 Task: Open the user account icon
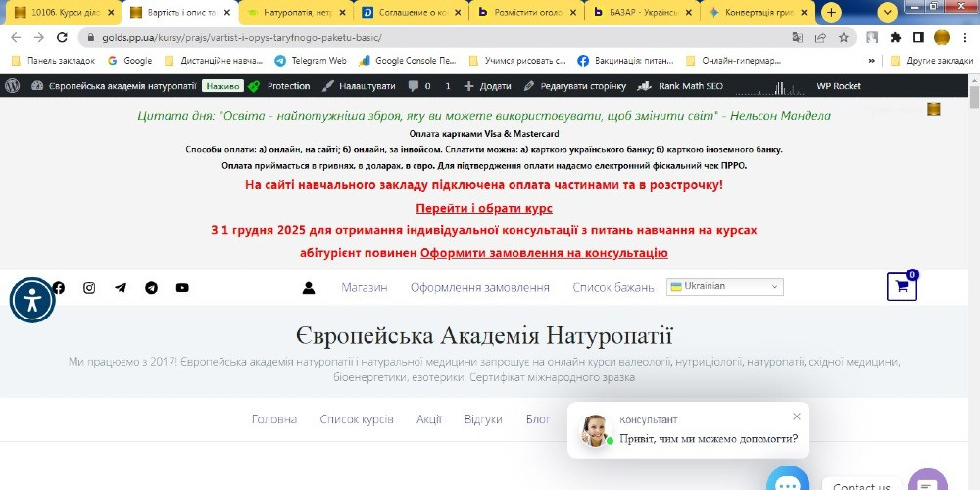click(x=308, y=287)
